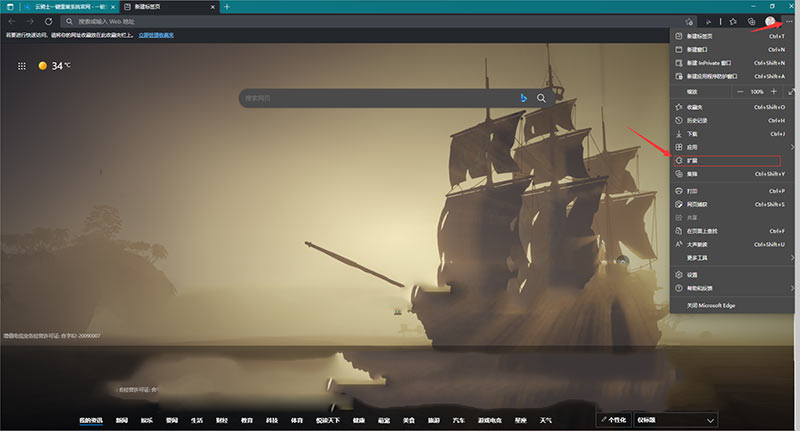
Task: Open the 应用 menu item
Action: [x=732, y=147]
